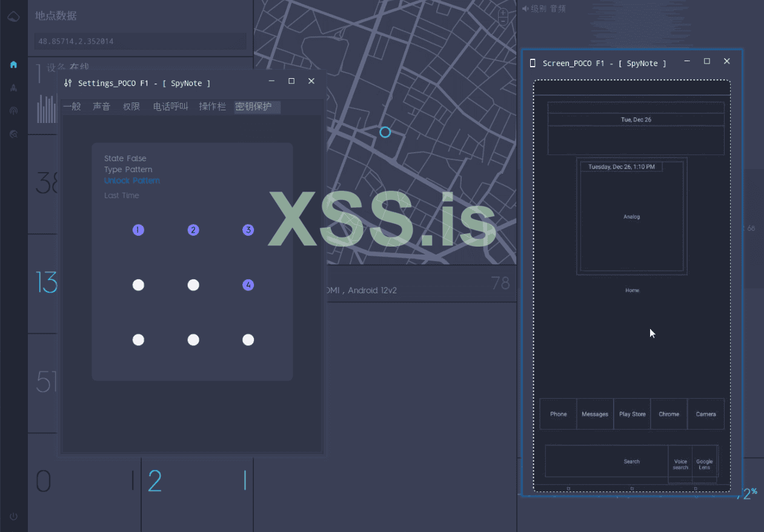Go to the 电话呼叫 tab
The width and height of the screenshot is (764, 532).
coord(170,107)
